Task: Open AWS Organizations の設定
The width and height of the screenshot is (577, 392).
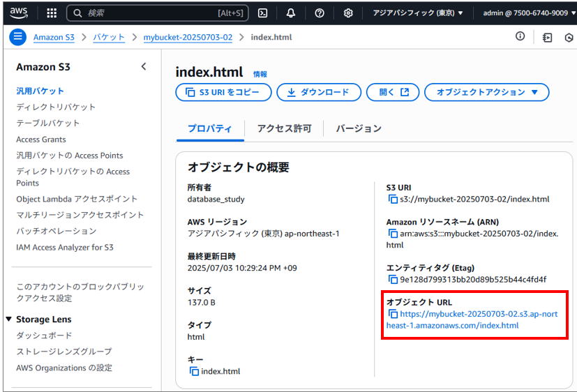Action: 64,368
